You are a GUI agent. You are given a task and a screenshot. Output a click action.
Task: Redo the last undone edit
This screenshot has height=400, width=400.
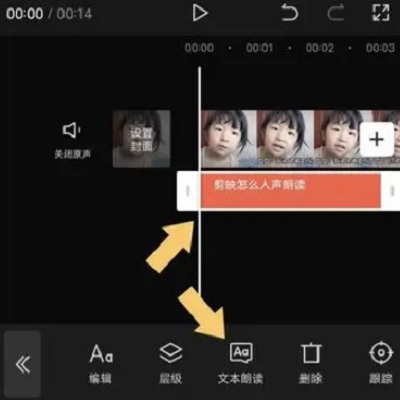(x=335, y=13)
